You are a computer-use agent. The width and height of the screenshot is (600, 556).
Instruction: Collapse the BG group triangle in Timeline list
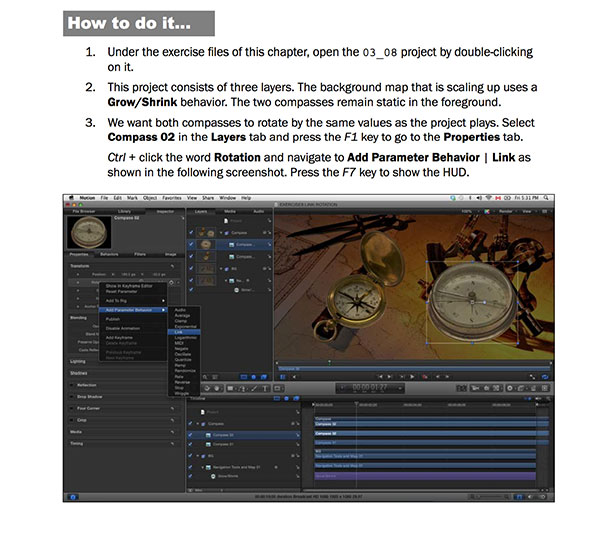click(198, 456)
